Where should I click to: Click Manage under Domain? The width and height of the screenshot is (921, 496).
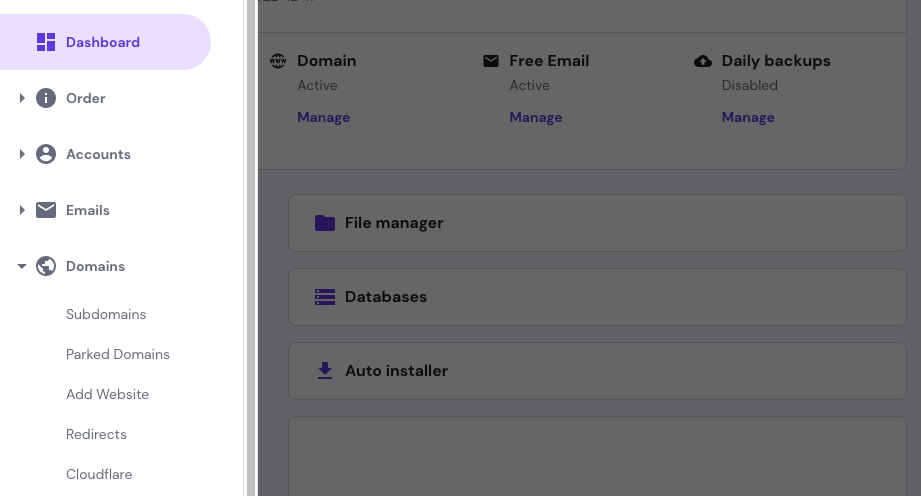[323, 117]
